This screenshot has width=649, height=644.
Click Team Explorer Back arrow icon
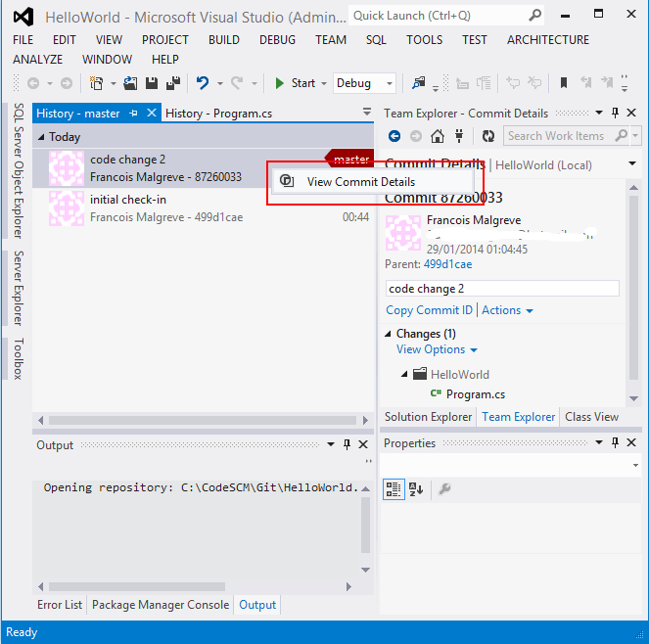(x=394, y=136)
